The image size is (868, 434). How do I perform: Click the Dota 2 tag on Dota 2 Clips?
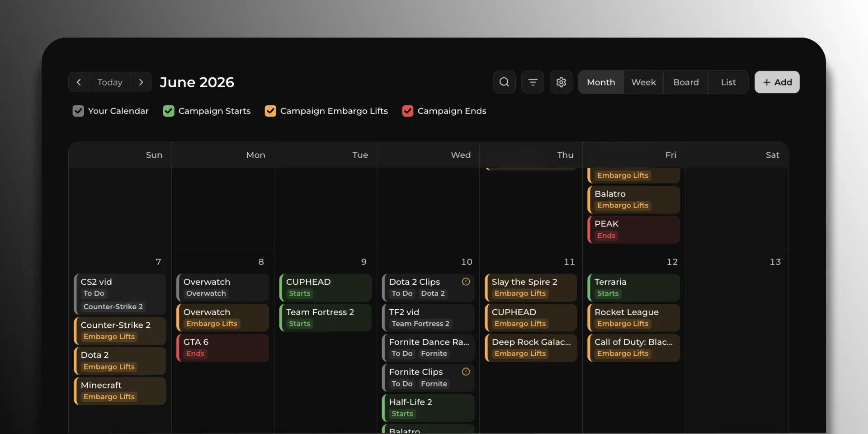pos(433,293)
